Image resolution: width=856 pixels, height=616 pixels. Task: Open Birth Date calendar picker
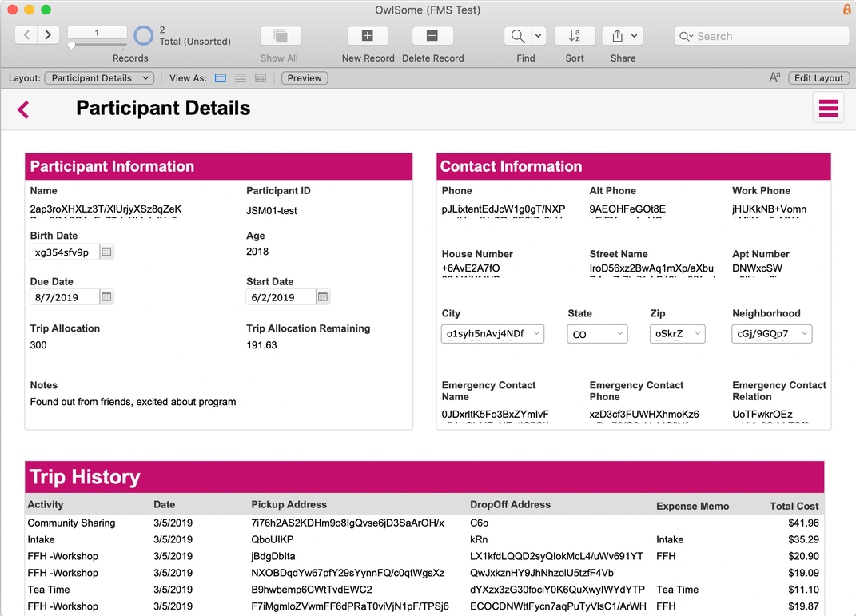pyautogui.click(x=106, y=252)
